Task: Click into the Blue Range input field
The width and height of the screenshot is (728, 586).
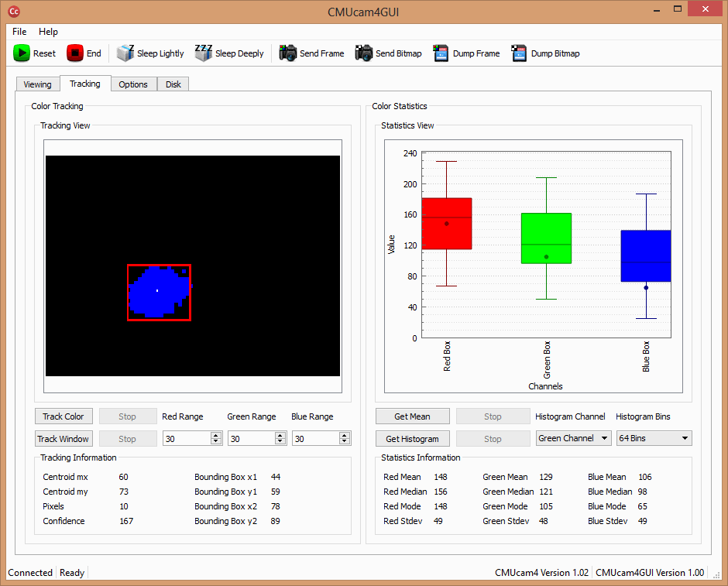Action: click(316, 438)
